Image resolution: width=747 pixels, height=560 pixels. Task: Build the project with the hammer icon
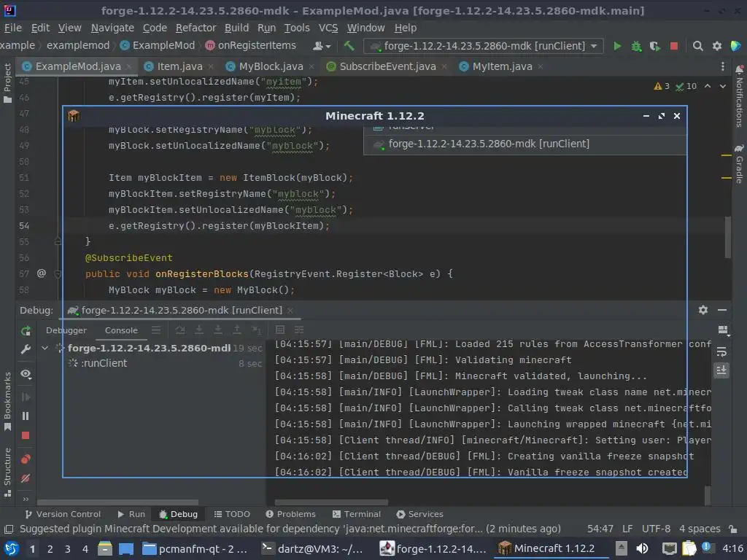point(349,46)
